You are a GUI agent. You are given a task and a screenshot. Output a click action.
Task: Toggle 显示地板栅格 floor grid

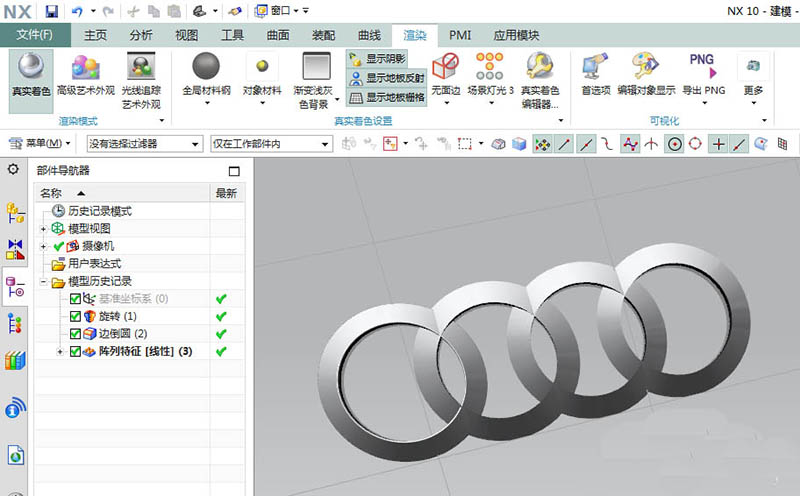pyautogui.click(x=386, y=97)
